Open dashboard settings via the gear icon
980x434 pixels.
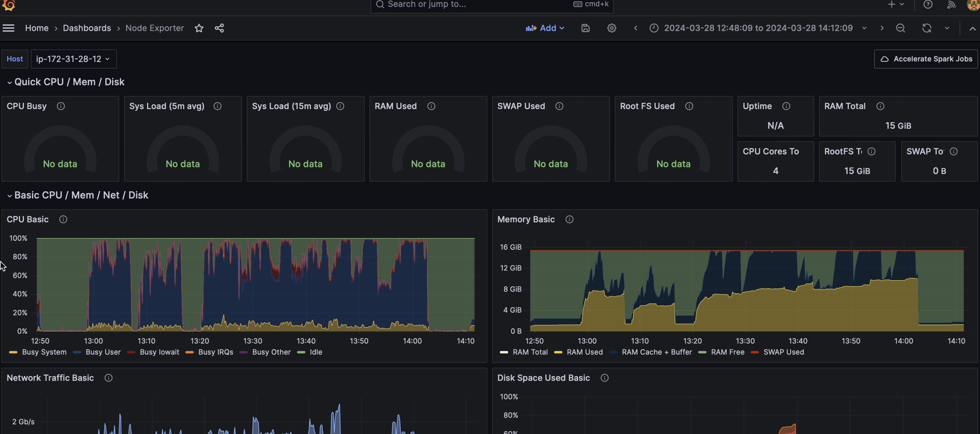coord(611,28)
